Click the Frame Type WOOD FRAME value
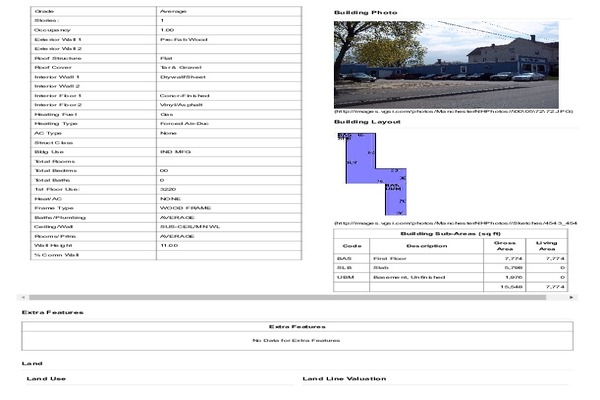This screenshot has width=600, height=400. coord(182,207)
